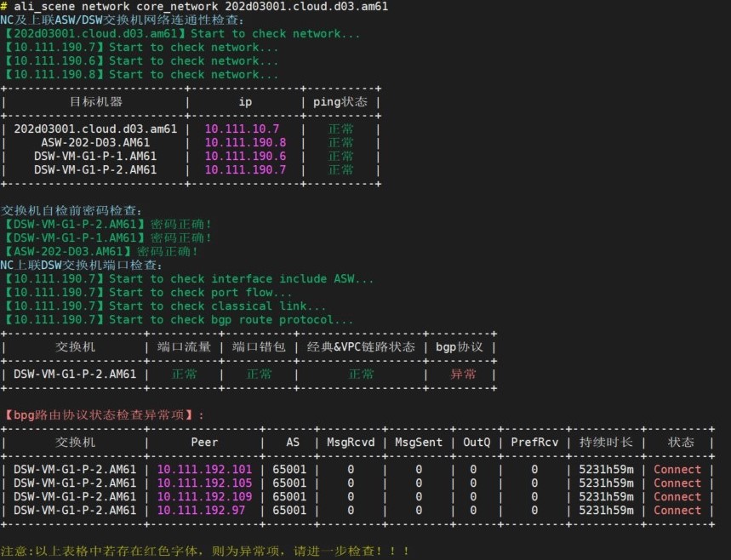Click the heading 'NC上联DSW交换机端口检查'

82,266
